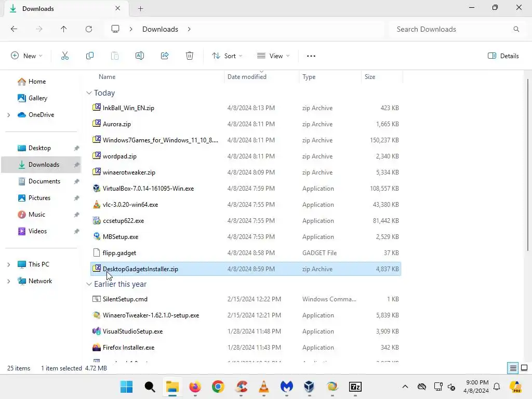Image resolution: width=532 pixels, height=399 pixels.
Task: Collapse the Earlier this year group
Action: pos(89,284)
